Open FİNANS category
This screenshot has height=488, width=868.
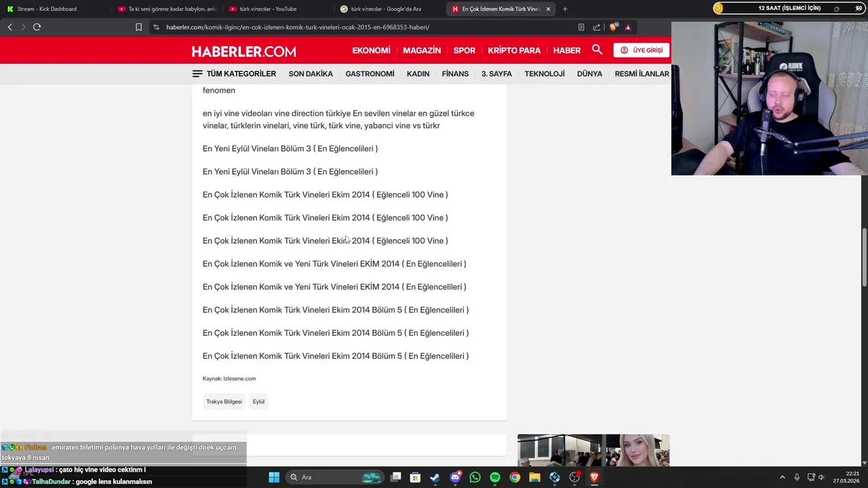point(455,73)
